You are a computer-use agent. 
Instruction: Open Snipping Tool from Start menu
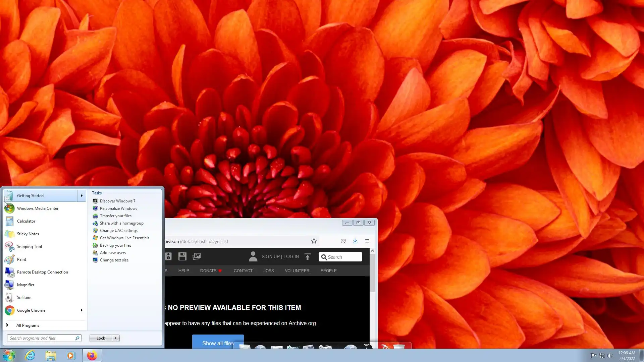pos(29,247)
